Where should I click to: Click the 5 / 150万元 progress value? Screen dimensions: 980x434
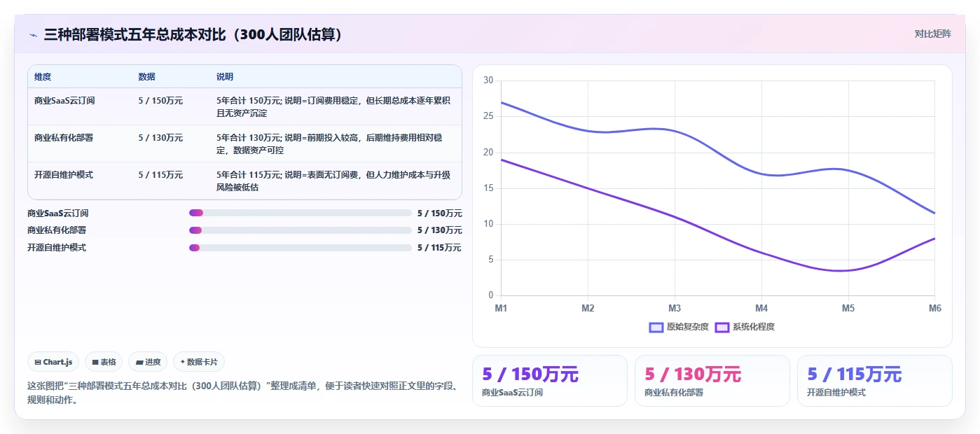click(x=439, y=213)
